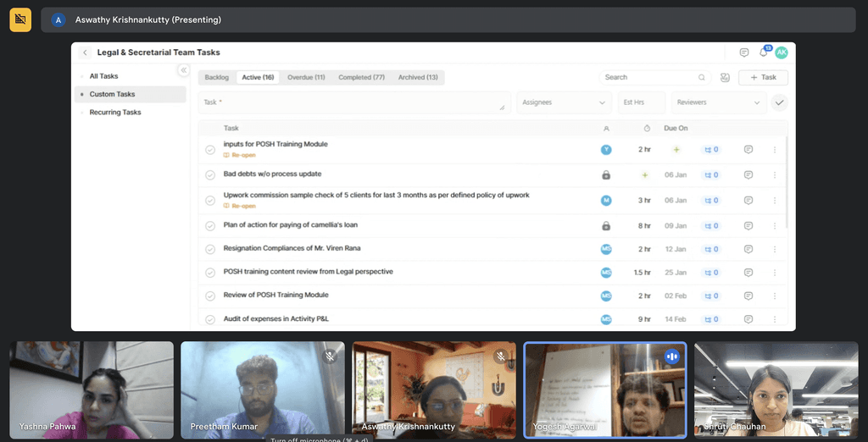Click the presentation icon at top left
868x442 pixels.
(20, 19)
